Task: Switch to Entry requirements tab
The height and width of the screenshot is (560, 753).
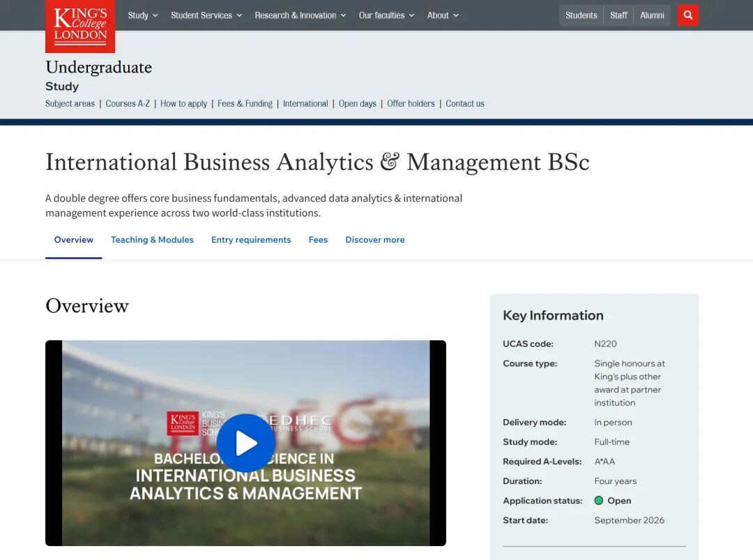Action: coord(251,240)
